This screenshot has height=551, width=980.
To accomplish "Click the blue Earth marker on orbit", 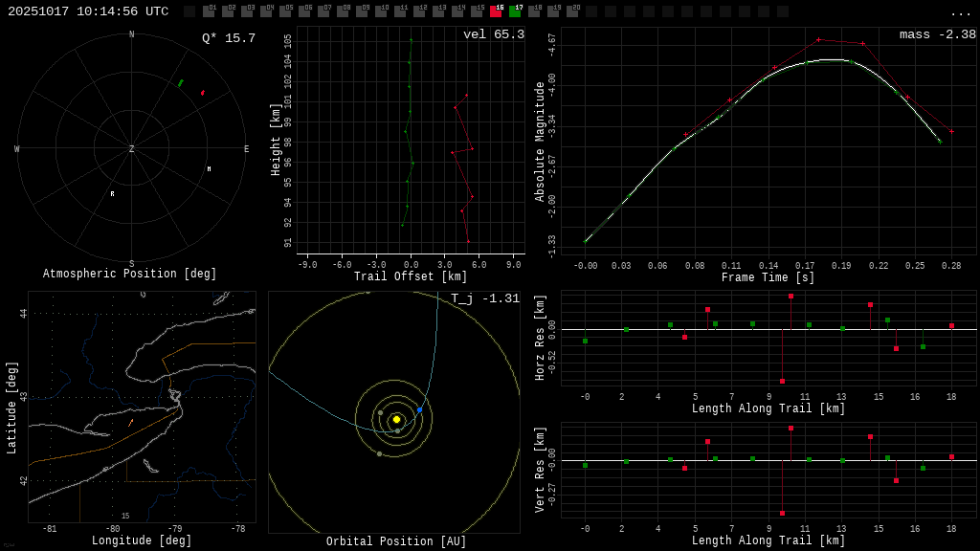I will tap(419, 409).
